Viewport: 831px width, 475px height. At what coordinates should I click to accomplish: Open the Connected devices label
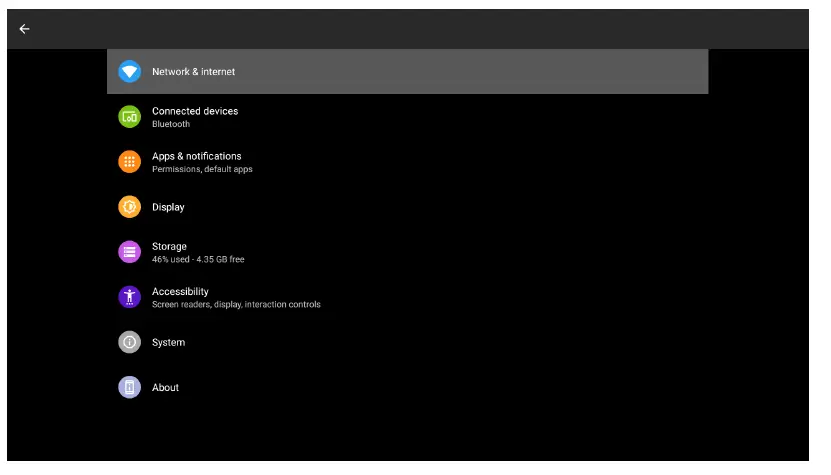(195, 111)
